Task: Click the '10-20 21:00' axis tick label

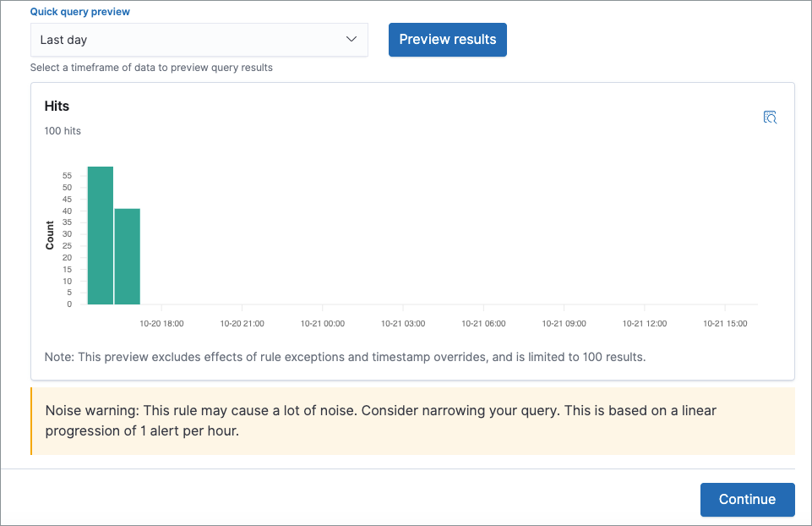Action: (x=242, y=323)
